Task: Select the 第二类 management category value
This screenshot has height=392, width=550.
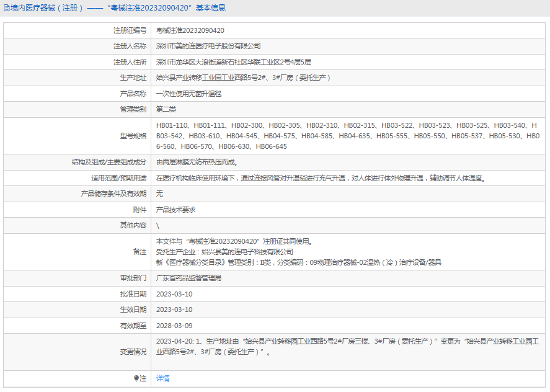Action: pyautogui.click(x=166, y=109)
